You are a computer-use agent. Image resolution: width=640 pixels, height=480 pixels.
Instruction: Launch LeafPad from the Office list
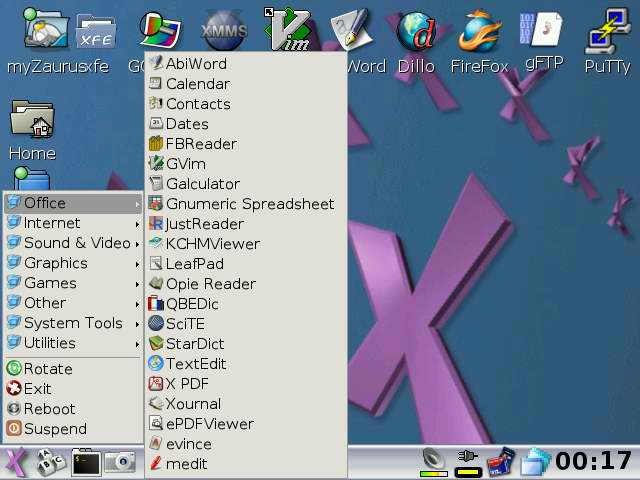point(195,264)
